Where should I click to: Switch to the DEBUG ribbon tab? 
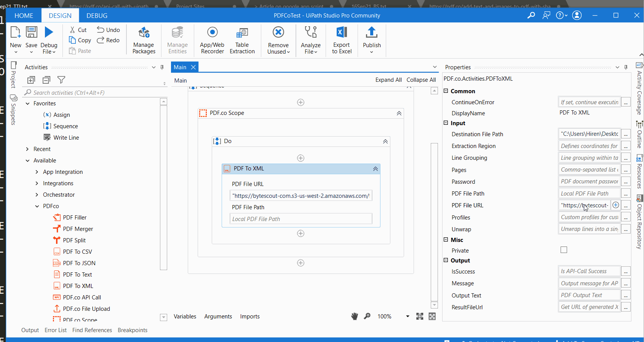(x=97, y=16)
